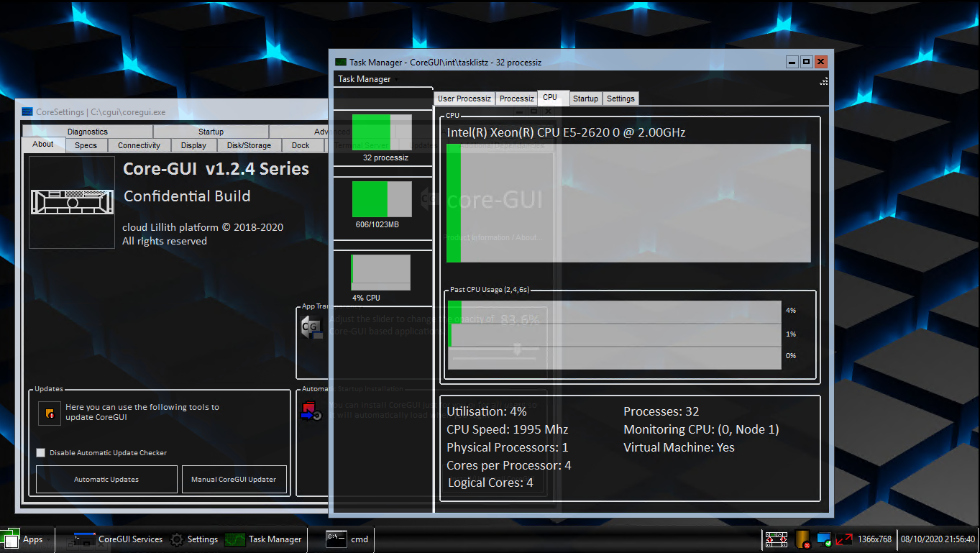Open the Specs tab in CoreSettings
This screenshot has width=980, height=553.
coord(86,145)
